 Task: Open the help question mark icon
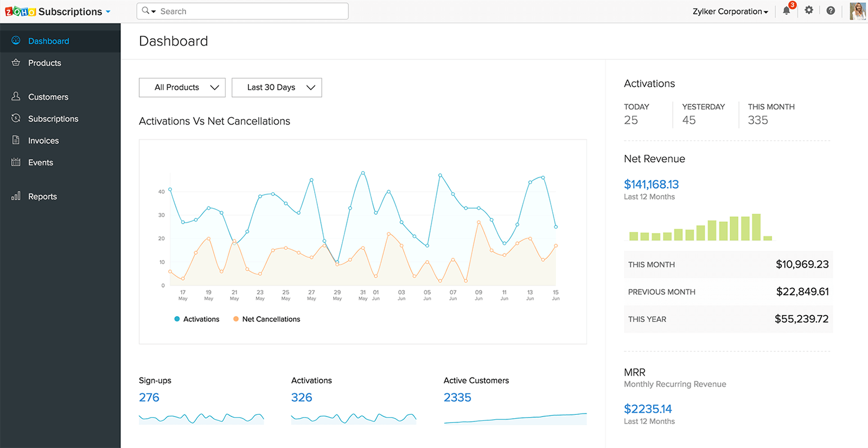tap(831, 10)
